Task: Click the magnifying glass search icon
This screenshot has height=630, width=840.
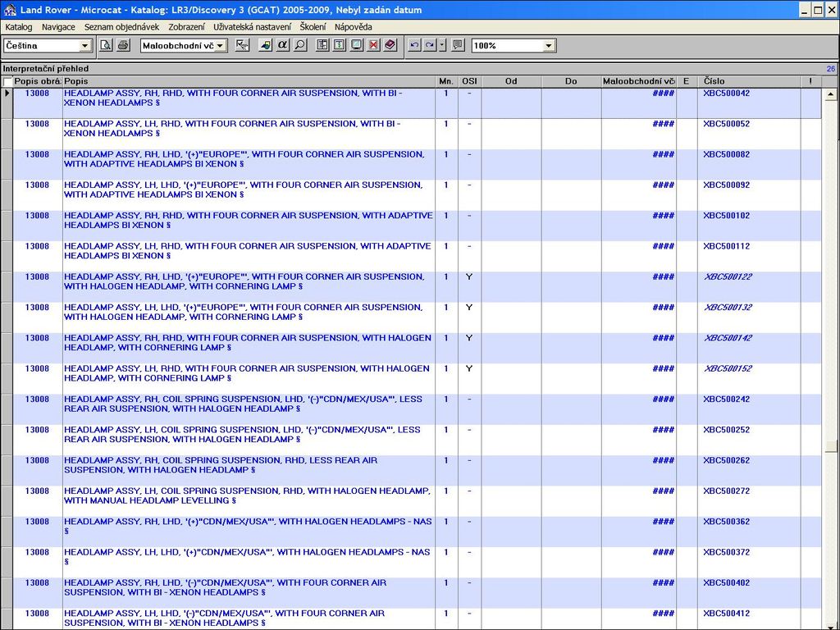Action: point(300,45)
